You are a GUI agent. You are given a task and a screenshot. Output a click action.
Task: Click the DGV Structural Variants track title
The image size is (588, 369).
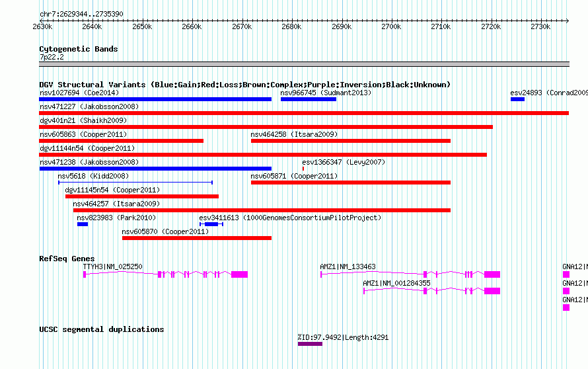245,85
